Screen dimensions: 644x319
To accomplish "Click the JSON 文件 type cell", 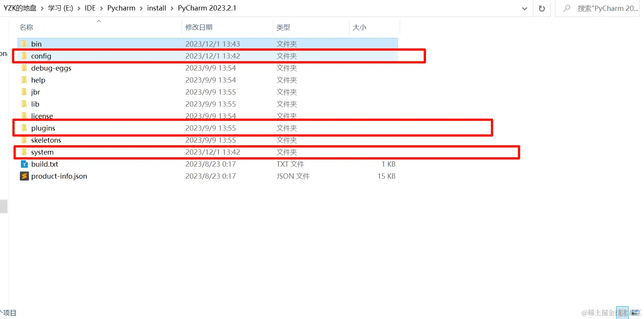I will tap(293, 176).
